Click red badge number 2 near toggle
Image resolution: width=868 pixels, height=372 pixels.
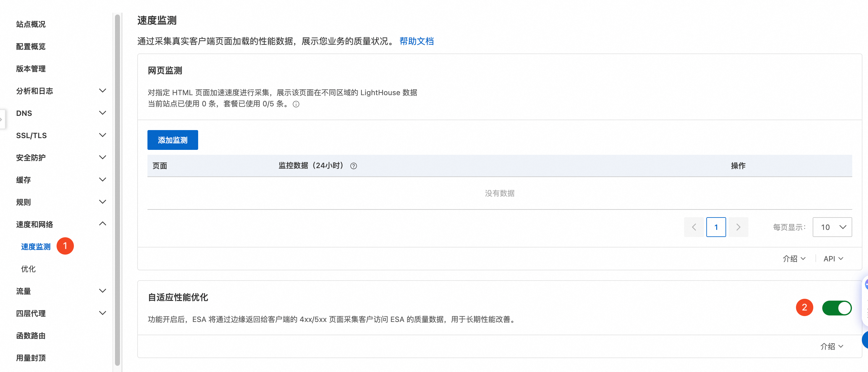(804, 307)
